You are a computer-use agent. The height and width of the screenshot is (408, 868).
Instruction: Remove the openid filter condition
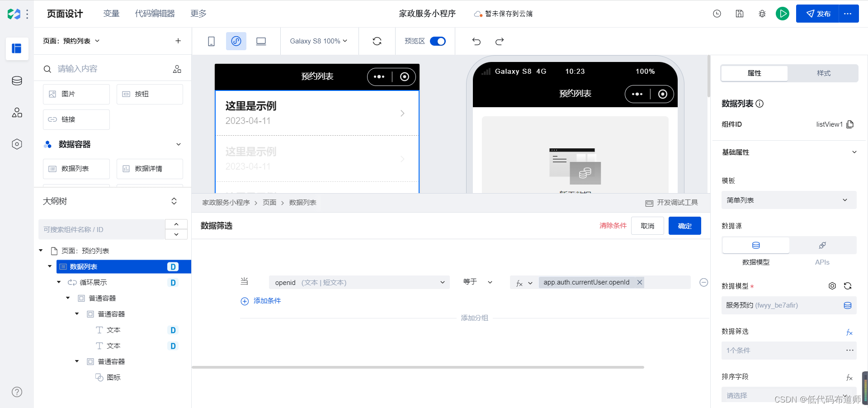[704, 282]
